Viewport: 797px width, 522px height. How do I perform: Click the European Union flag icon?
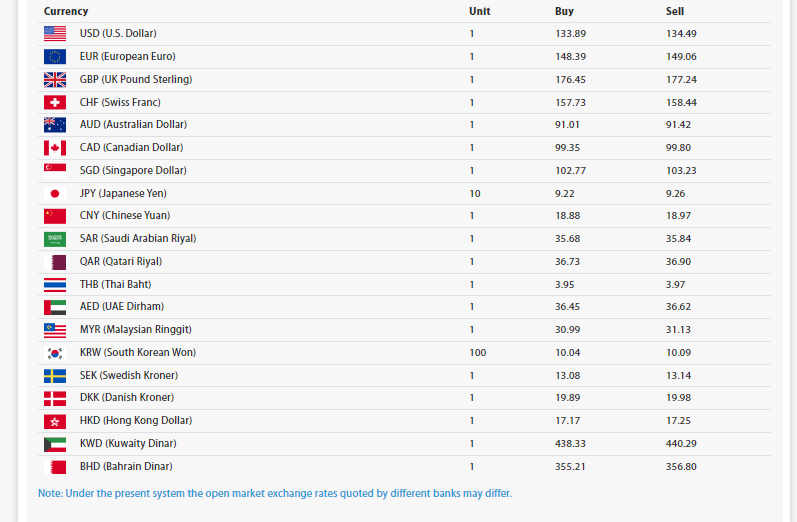(55, 56)
